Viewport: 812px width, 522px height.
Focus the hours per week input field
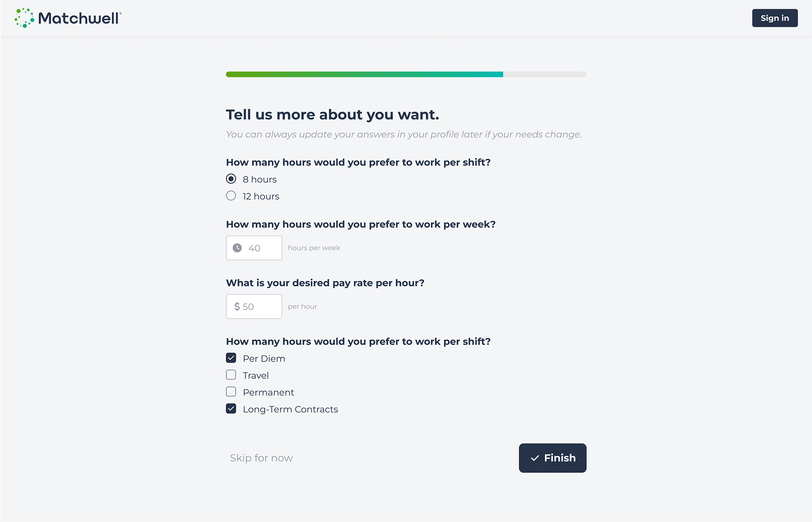[x=262, y=248]
